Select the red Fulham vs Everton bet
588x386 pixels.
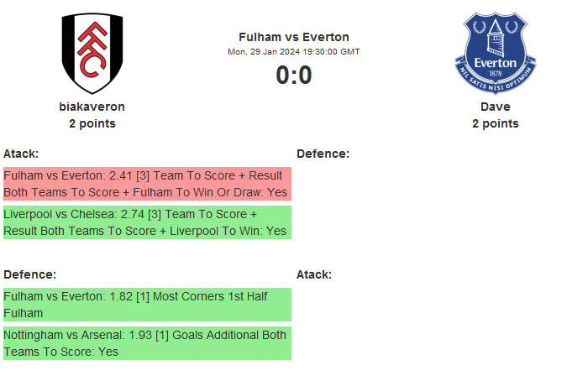(x=147, y=184)
